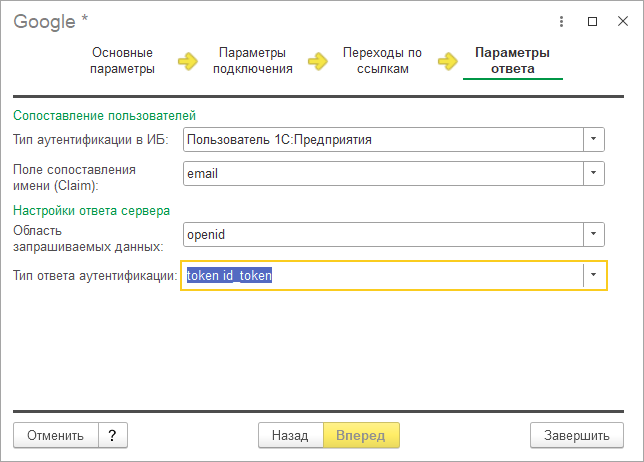The height and width of the screenshot is (462, 644).
Task: Open the Поле сопоставления имени dropdown arrow
Action: 594,173
